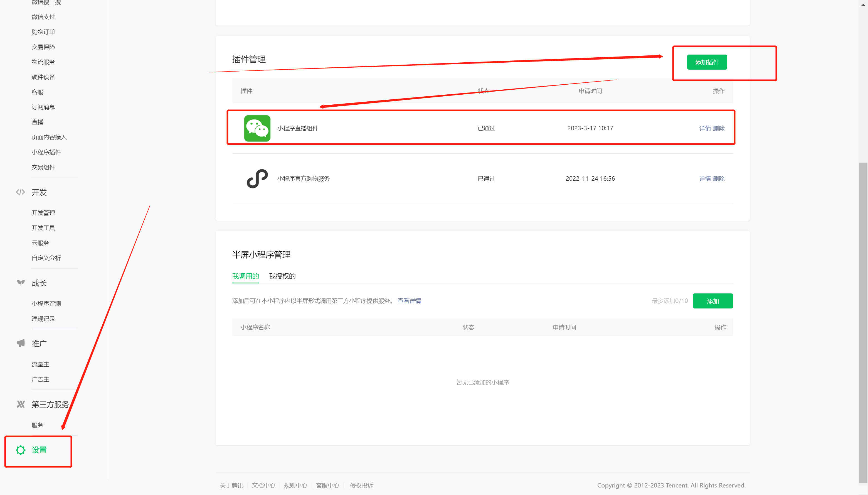This screenshot has height=495, width=868.
Task: Click the 推广 megaphone icon
Action: click(x=21, y=343)
